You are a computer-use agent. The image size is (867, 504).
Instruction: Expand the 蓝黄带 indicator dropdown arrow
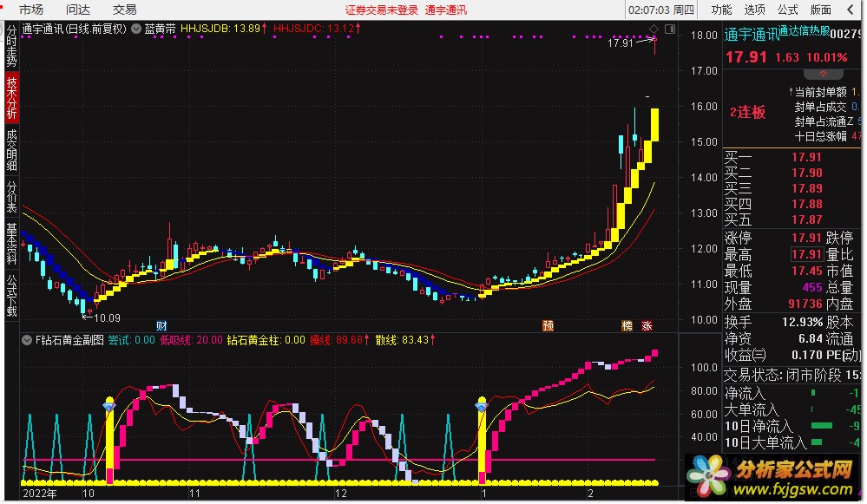[136, 29]
